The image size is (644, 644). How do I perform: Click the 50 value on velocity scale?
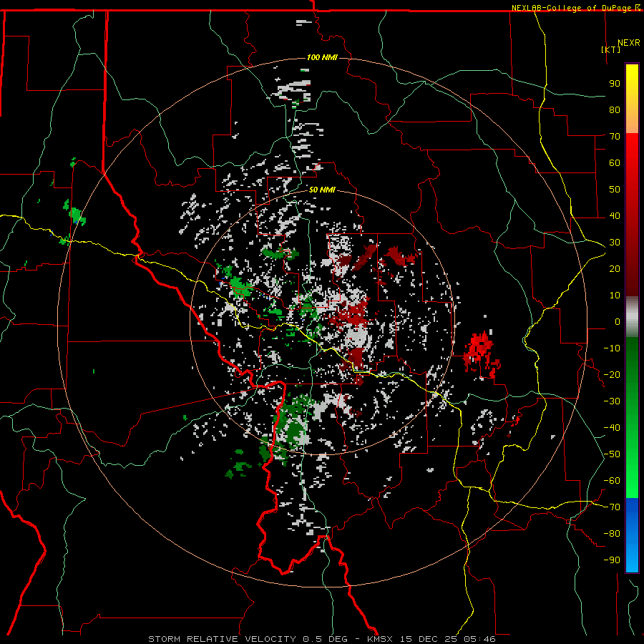click(615, 190)
